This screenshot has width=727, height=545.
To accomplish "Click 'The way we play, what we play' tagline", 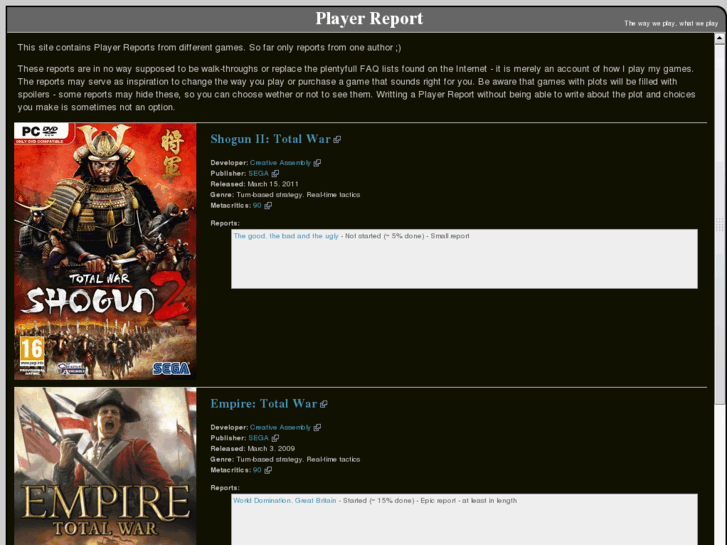I will pos(671,23).
